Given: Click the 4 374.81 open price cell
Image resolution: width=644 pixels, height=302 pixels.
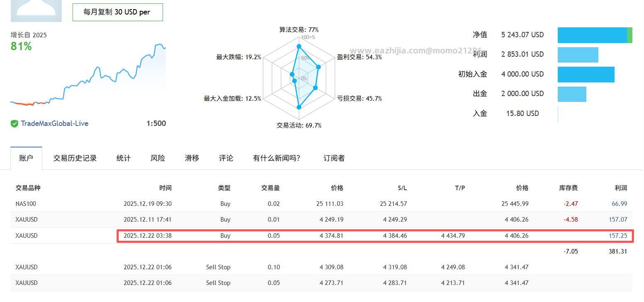Looking at the screenshot, I should [331, 236].
